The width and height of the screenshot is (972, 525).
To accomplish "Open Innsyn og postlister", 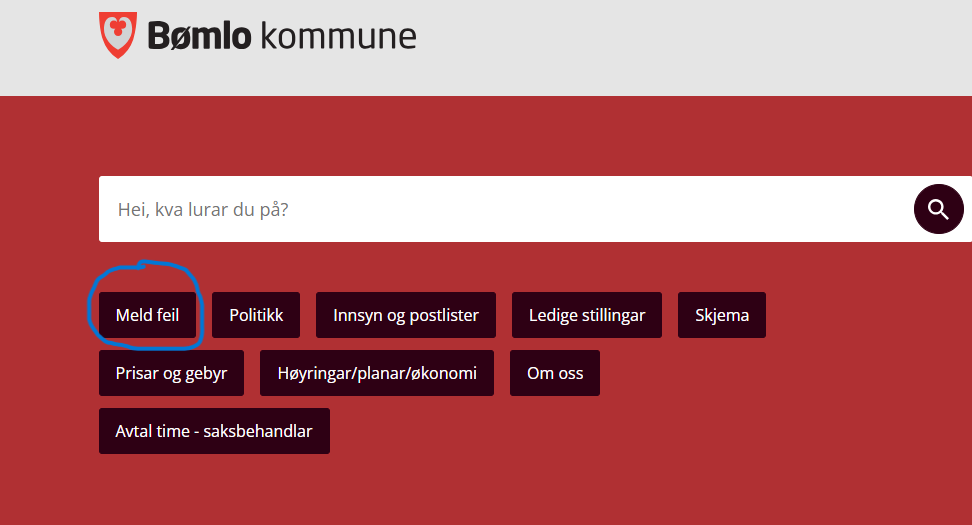I will point(405,315).
